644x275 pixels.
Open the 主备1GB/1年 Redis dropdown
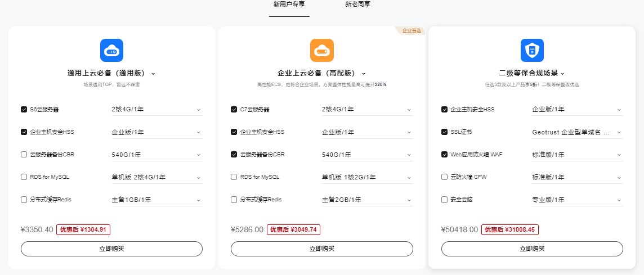pos(156,200)
